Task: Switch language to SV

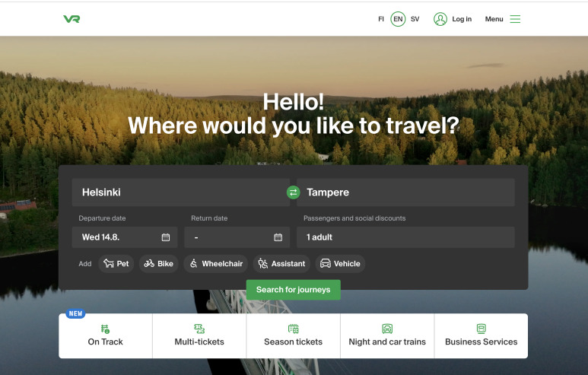Action: click(x=415, y=19)
